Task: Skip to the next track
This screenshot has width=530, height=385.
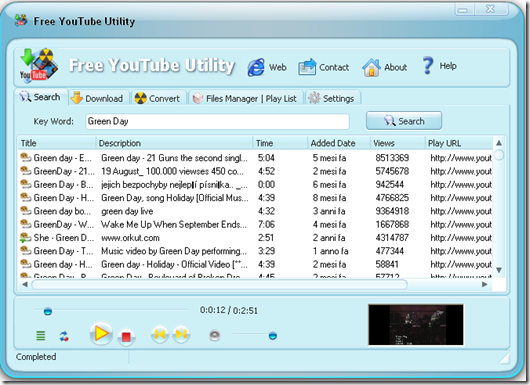Action: (181, 334)
